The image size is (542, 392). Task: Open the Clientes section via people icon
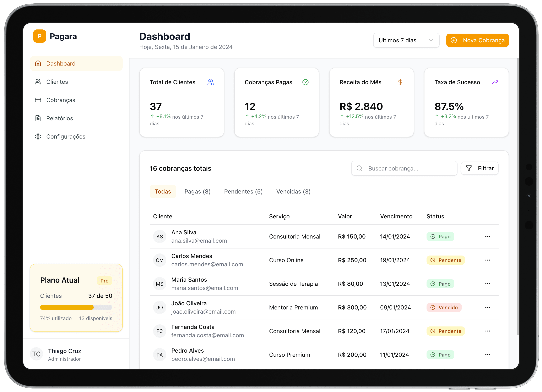click(x=38, y=82)
